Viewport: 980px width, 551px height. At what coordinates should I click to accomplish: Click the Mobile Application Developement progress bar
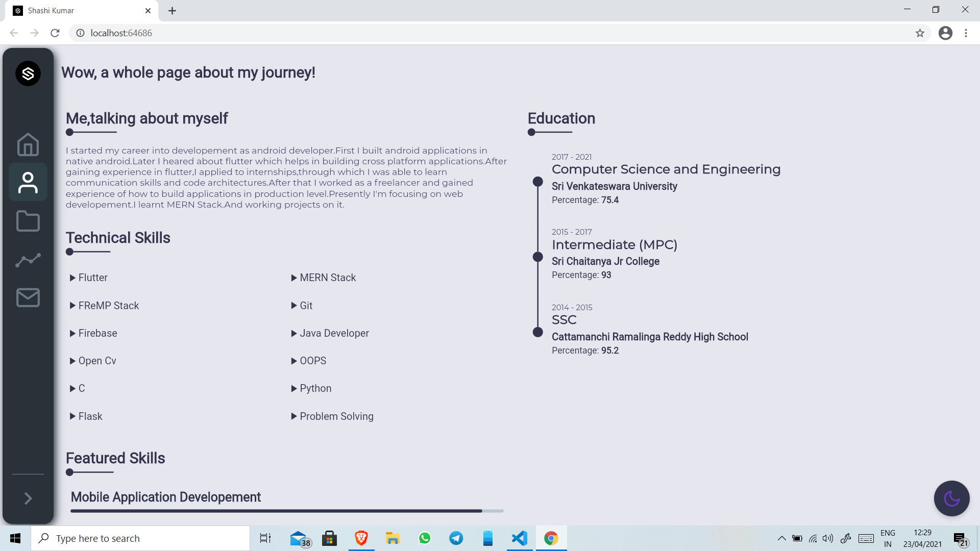pos(287,510)
